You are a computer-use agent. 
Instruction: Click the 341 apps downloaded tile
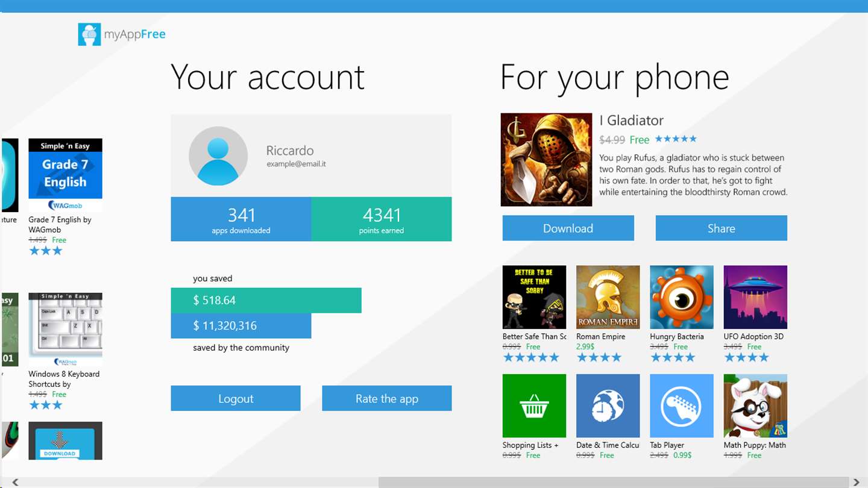[x=241, y=219]
